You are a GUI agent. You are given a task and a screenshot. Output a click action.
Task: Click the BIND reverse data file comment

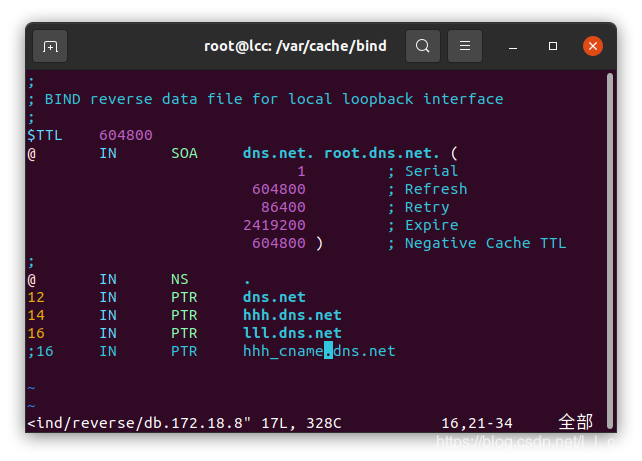point(266,99)
